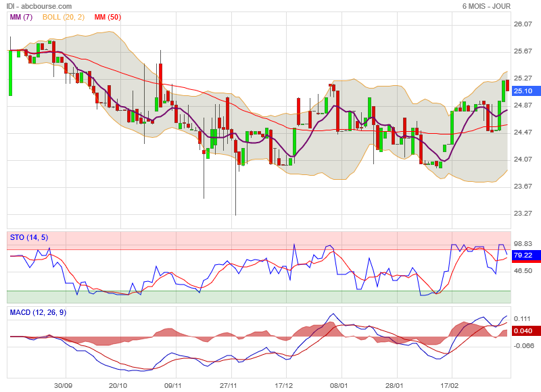Click the 24.07 price axis label
541x392 pixels.
(523, 160)
